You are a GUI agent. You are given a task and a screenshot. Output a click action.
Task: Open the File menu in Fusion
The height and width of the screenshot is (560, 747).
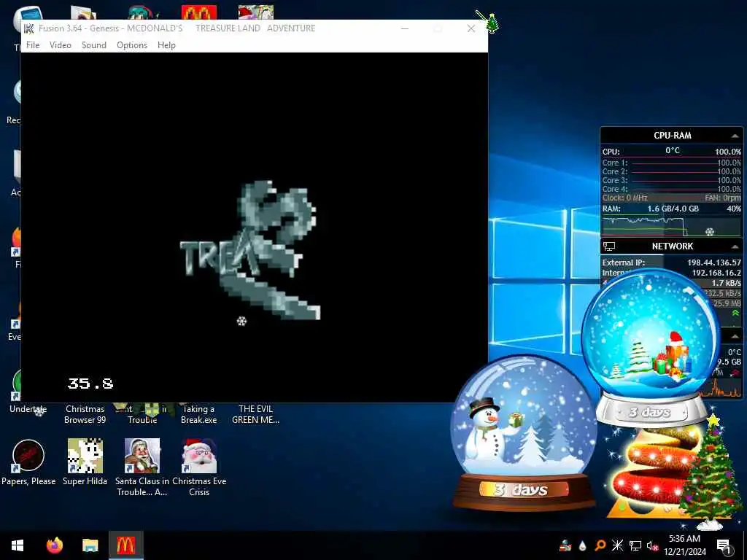[33, 44]
